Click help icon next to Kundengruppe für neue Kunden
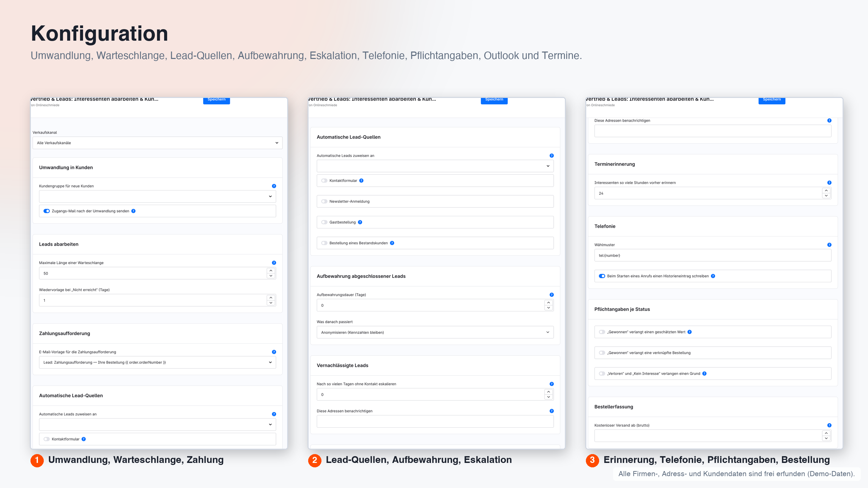This screenshot has width=868, height=488. pyautogui.click(x=274, y=186)
